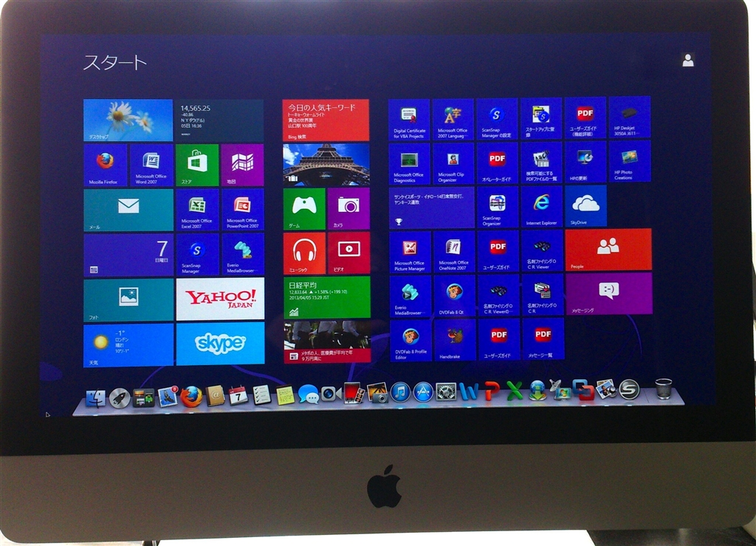Open the stock tile showing 14,565.25
Screen dimensions: 756x546
point(220,120)
